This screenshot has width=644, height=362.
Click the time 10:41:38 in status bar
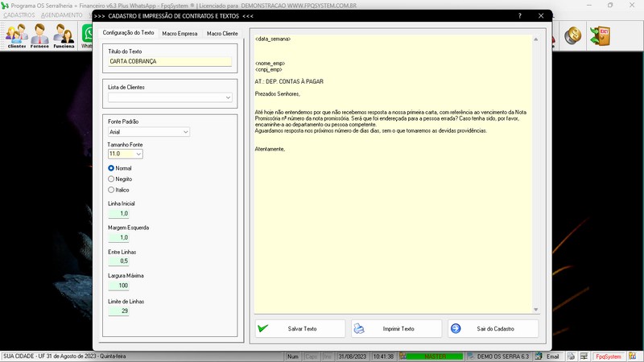click(383, 356)
